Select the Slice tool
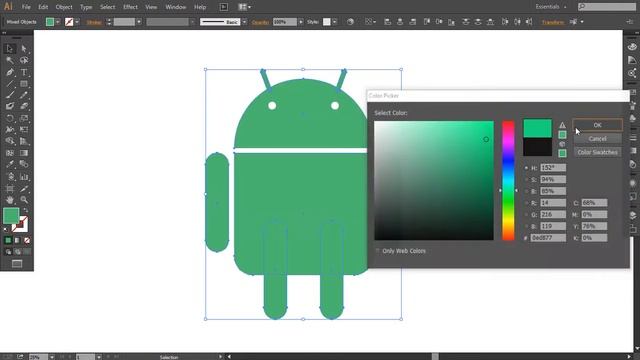640x360 pixels. pyautogui.click(x=24, y=189)
